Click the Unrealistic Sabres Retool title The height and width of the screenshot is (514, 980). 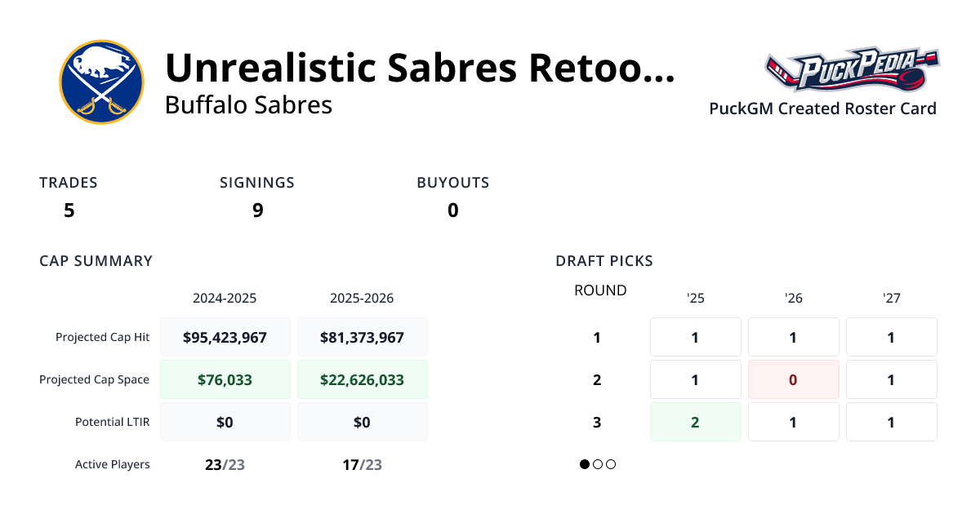[420, 68]
